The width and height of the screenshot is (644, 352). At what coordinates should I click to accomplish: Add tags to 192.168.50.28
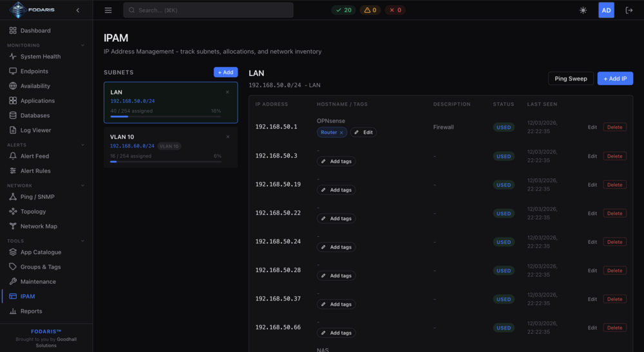[336, 275]
